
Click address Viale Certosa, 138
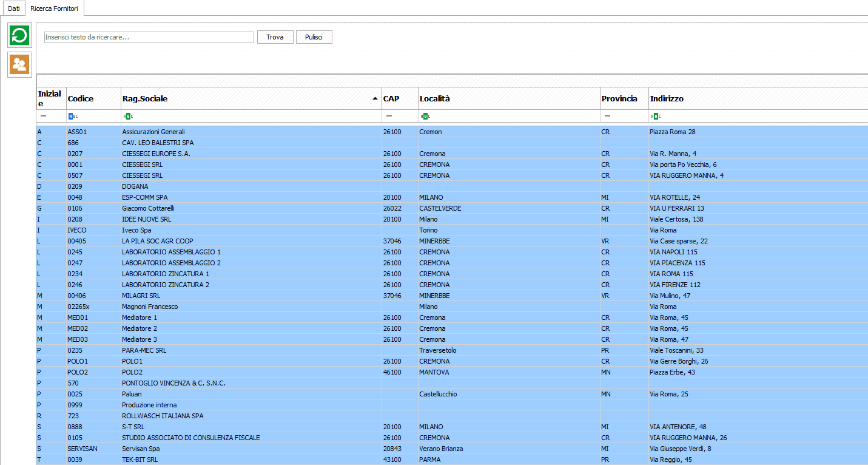pyautogui.click(x=758, y=219)
